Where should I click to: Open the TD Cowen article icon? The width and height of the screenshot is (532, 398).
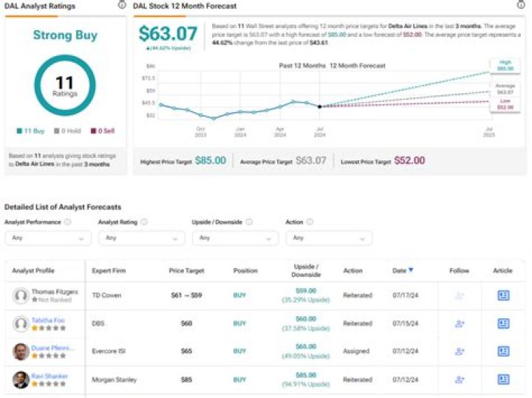(x=503, y=295)
